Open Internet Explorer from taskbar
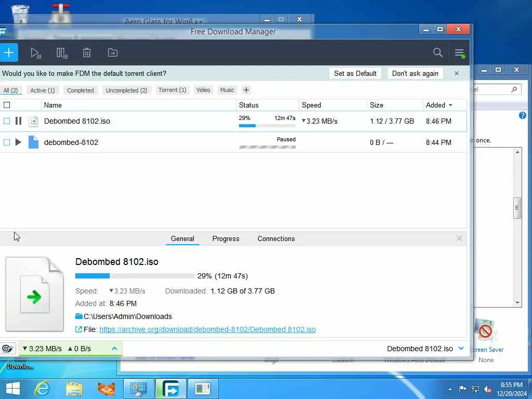Viewport: 532px width, 399px height. pos(43,389)
